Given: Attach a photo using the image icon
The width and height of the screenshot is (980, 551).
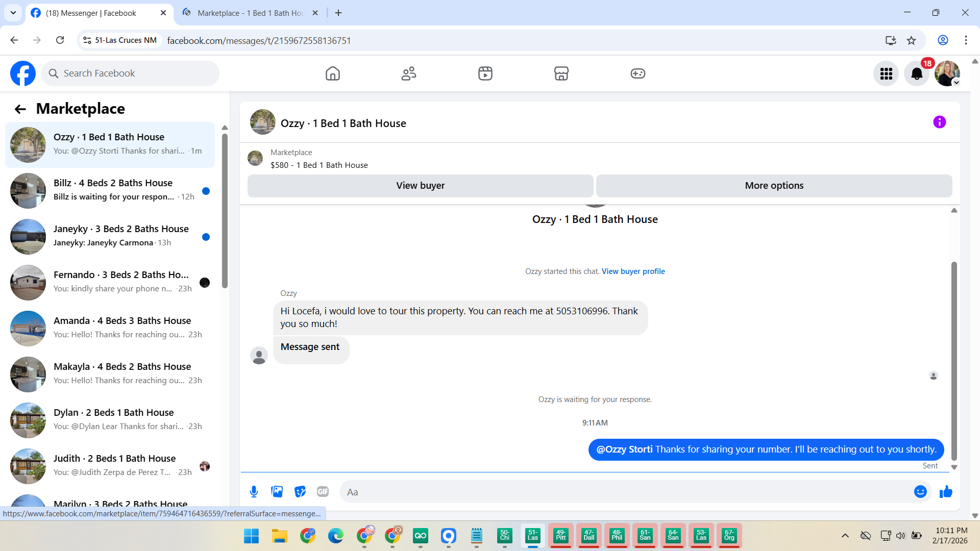Looking at the screenshot, I should click(277, 492).
